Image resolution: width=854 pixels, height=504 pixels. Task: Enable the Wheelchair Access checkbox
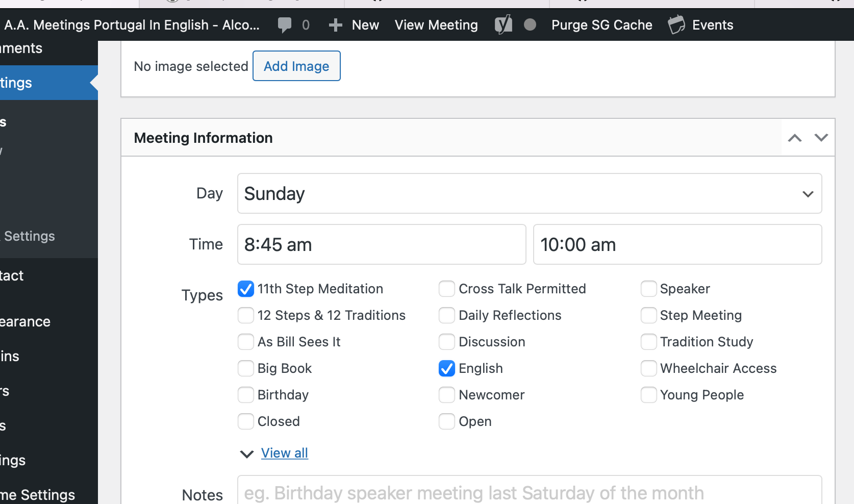coord(648,368)
